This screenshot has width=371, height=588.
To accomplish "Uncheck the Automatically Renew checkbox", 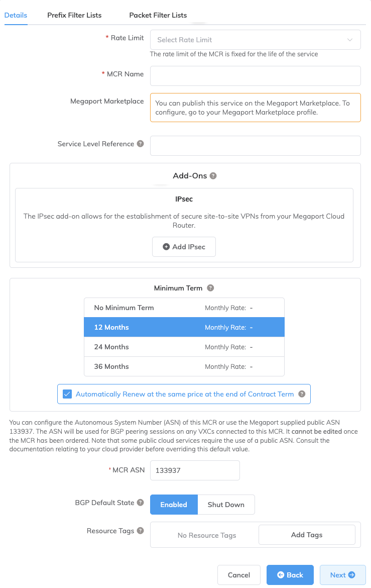I will coord(67,394).
